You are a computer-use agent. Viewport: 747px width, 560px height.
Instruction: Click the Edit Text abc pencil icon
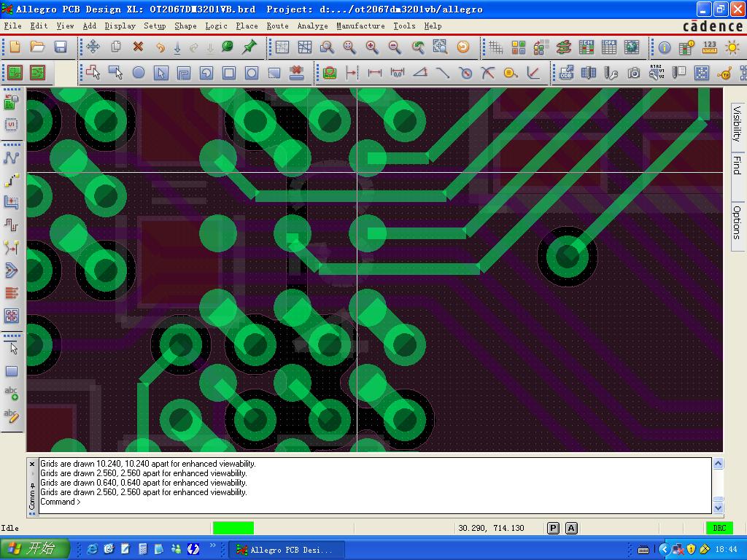click(x=12, y=415)
